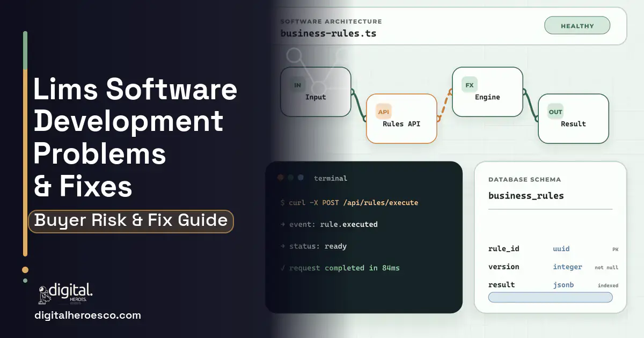The height and width of the screenshot is (338, 644).
Task: Click the DATABASE SCHEMA heading
Action: pos(524,180)
